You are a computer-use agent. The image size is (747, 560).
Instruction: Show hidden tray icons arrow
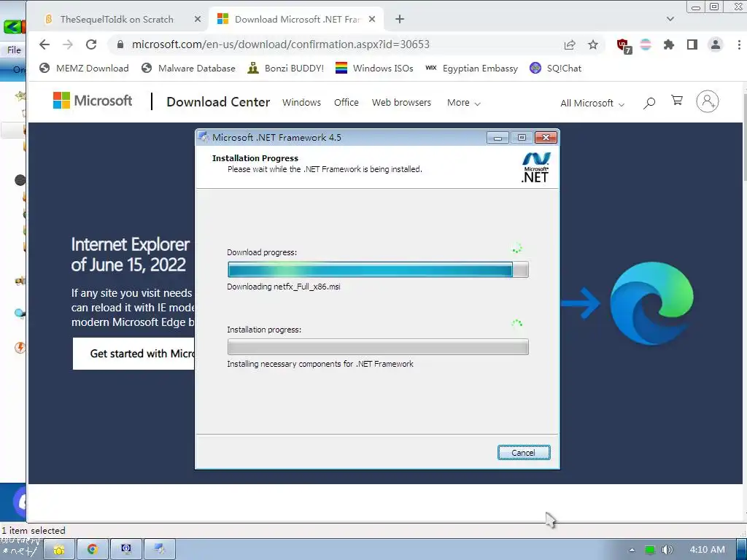632,550
